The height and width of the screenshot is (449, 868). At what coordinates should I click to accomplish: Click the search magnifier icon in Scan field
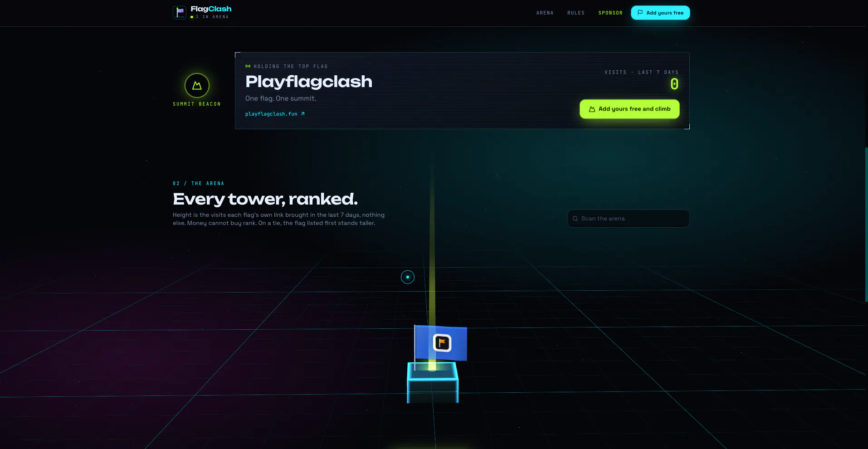coord(575,219)
